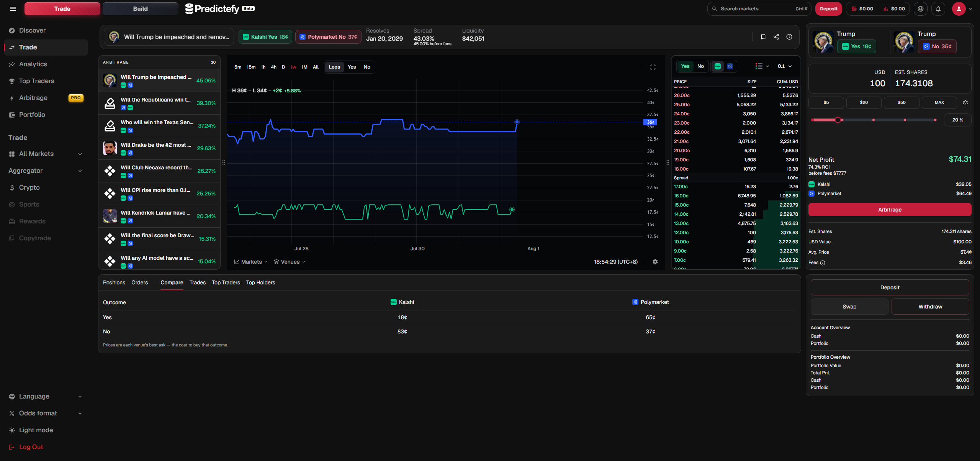Open the 0.1 price grouping dropdown

click(x=785, y=66)
